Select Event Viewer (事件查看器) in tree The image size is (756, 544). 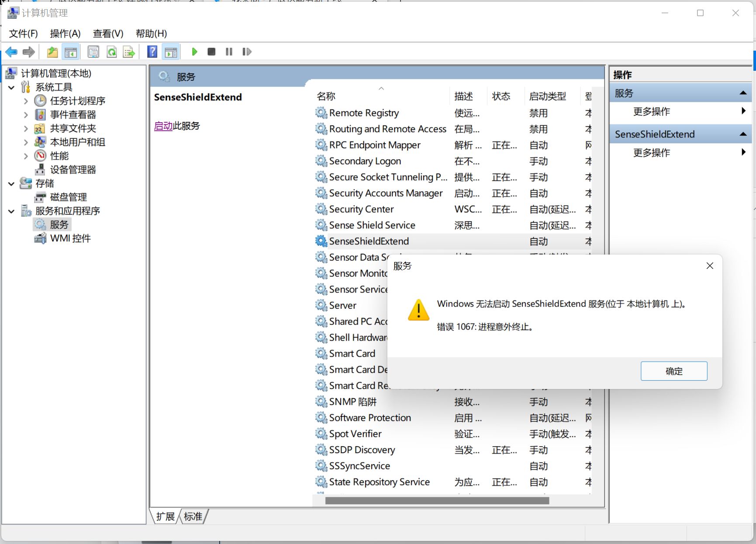pos(73,115)
